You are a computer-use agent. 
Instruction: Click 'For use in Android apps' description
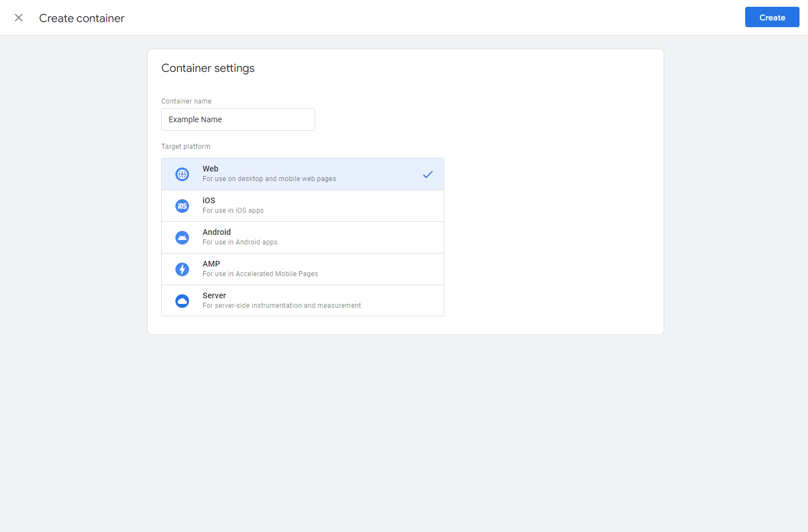coord(240,242)
